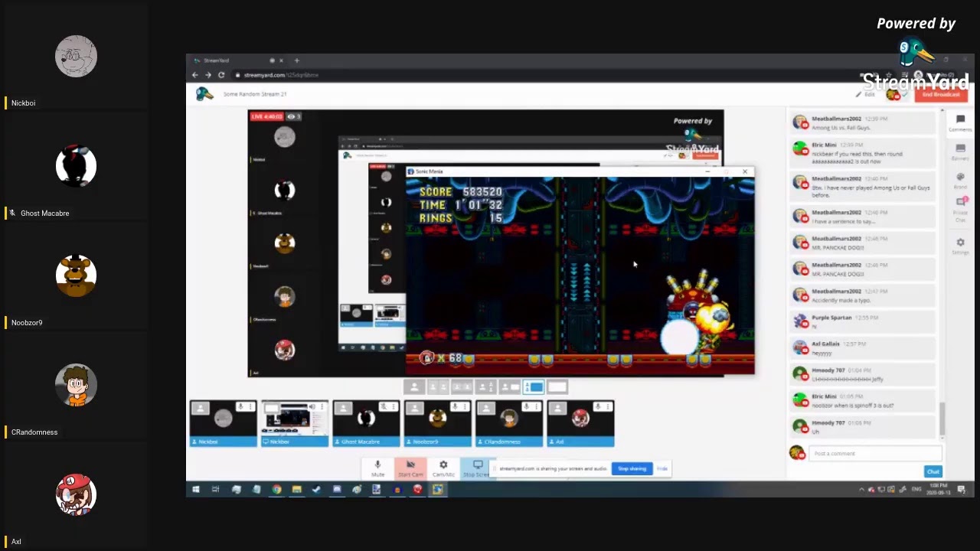Click Stop Screen share control
980x551 pixels.
click(x=477, y=468)
